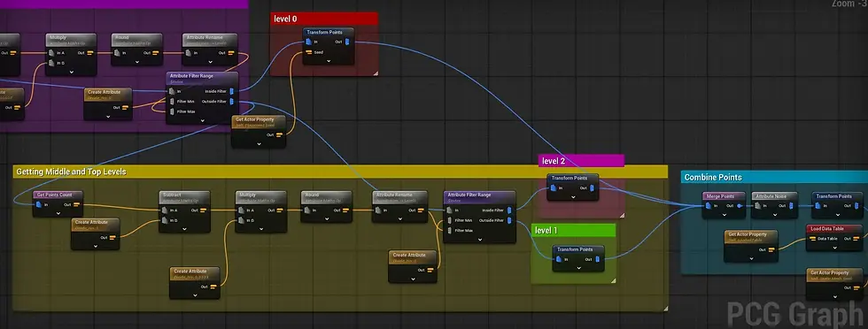
Task: Expand the Subtract node's bottom chevron
Action: tap(184, 228)
